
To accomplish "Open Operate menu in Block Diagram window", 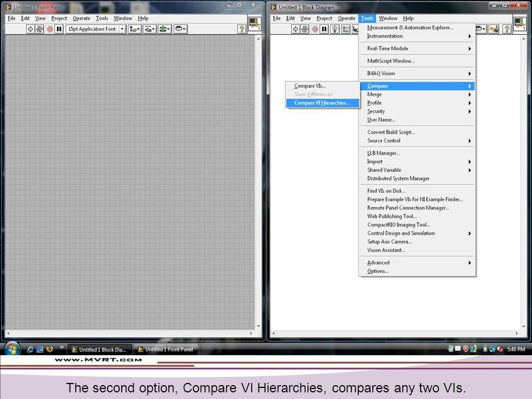I will tap(346, 18).
